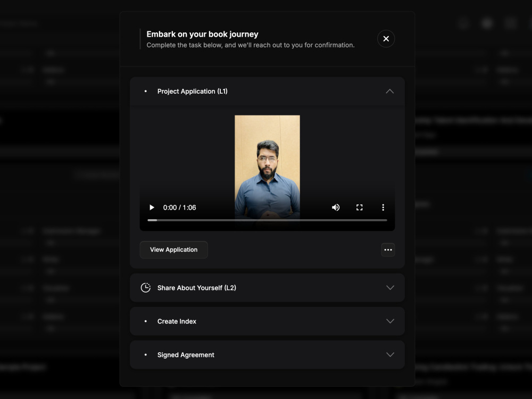Seek on the video progress bar

pyautogui.click(x=267, y=220)
